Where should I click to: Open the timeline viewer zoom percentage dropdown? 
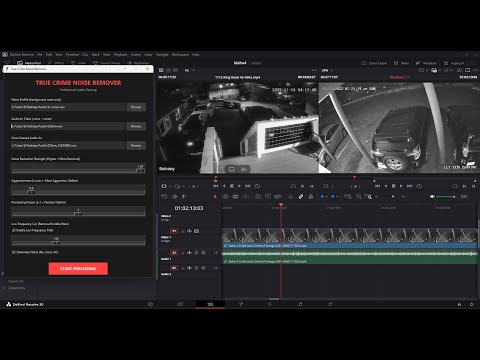(327, 70)
